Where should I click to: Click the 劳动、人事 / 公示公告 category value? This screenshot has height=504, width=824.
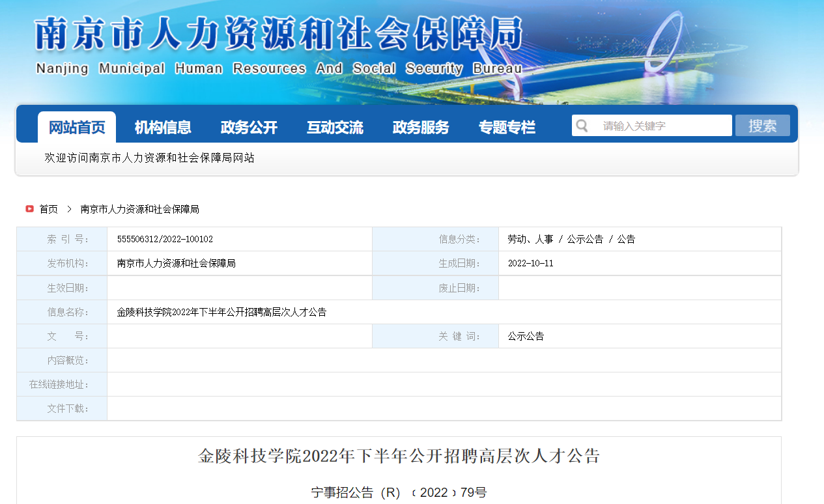[571, 239]
